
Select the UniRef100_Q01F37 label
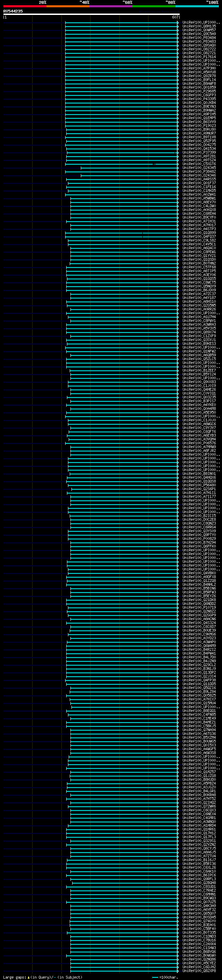(199, 183)
